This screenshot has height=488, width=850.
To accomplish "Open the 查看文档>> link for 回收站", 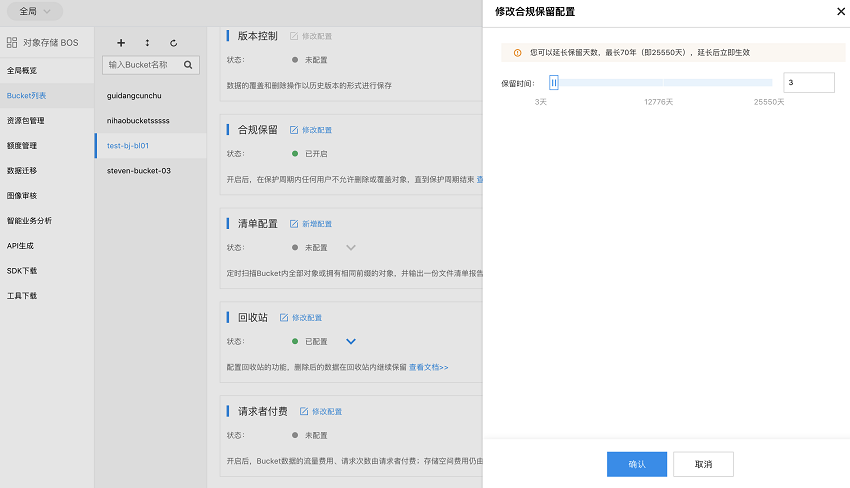I will tap(428, 367).
